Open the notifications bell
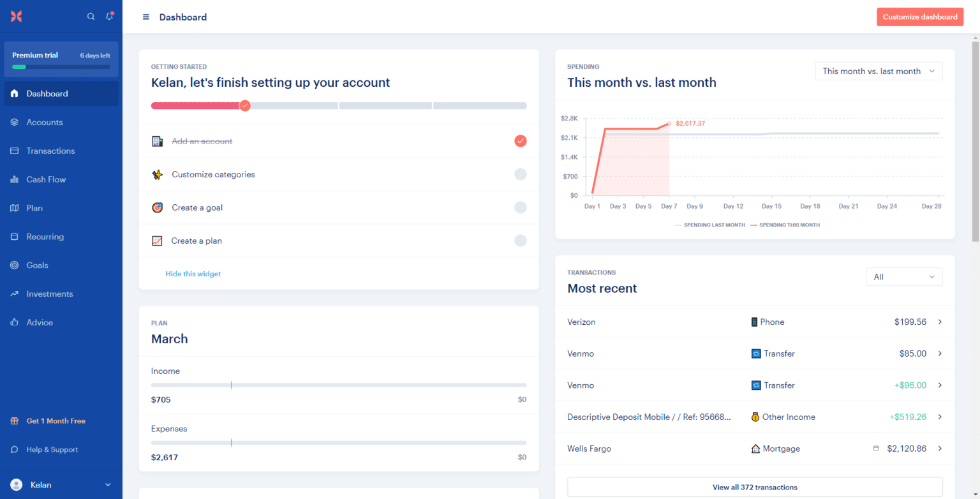Image resolution: width=980 pixels, height=499 pixels. click(x=109, y=17)
